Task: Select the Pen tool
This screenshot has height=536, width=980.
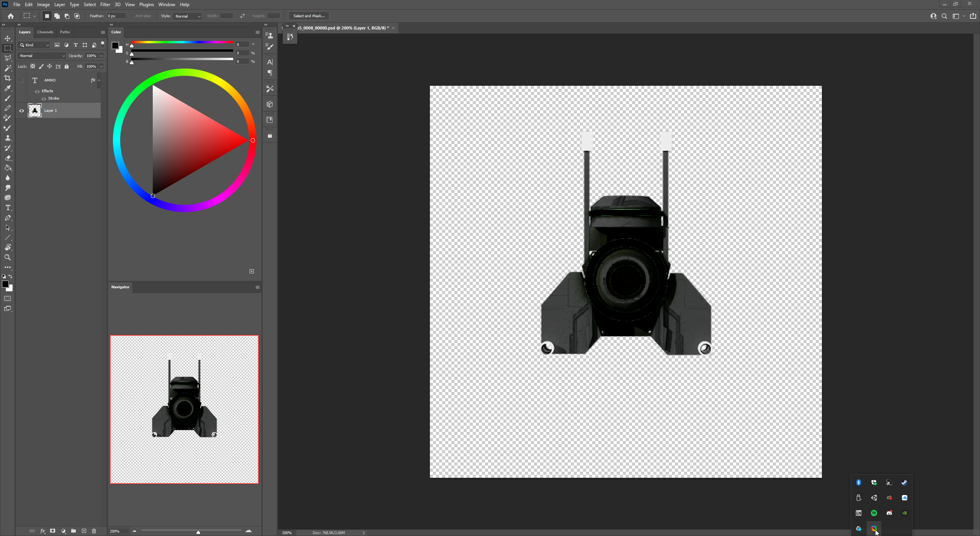Action: (8, 217)
